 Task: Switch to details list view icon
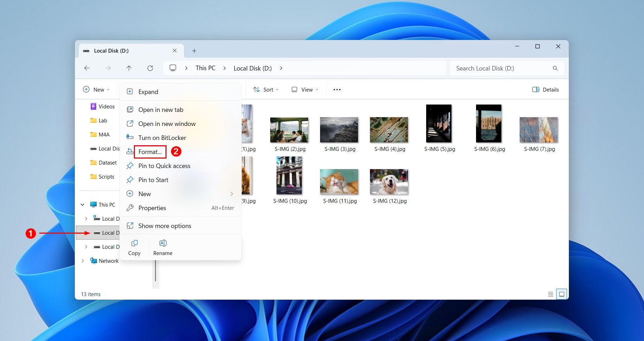click(x=551, y=294)
